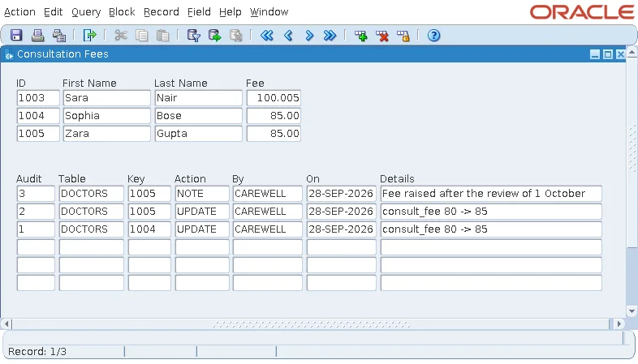Click the Table field in audit row 1
This screenshot has height=364, width=638.
92,229
